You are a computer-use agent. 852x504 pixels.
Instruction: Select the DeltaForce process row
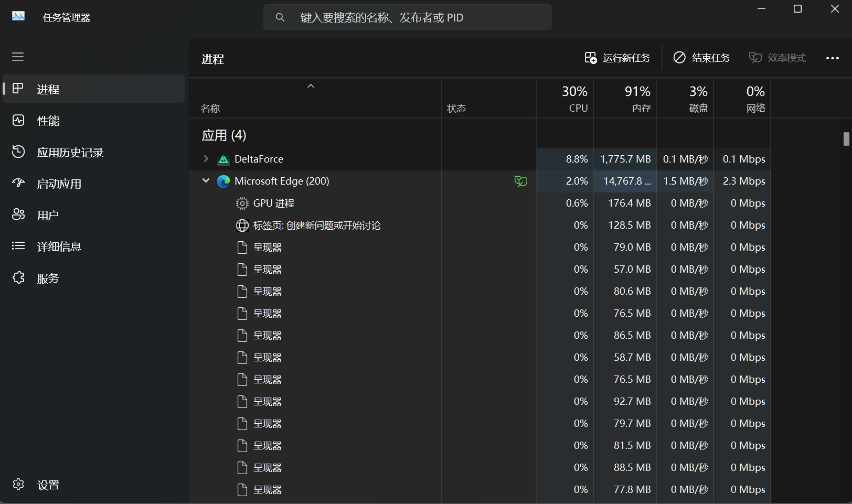(x=480, y=159)
